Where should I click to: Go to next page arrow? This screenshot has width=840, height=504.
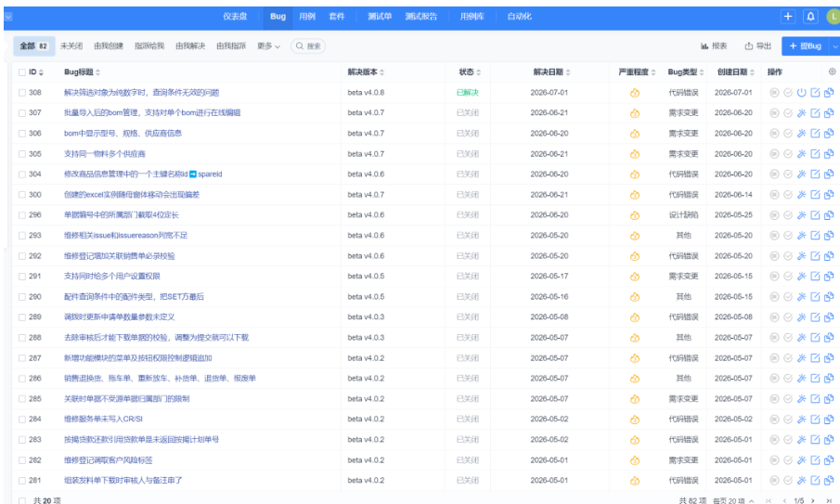coord(813,501)
